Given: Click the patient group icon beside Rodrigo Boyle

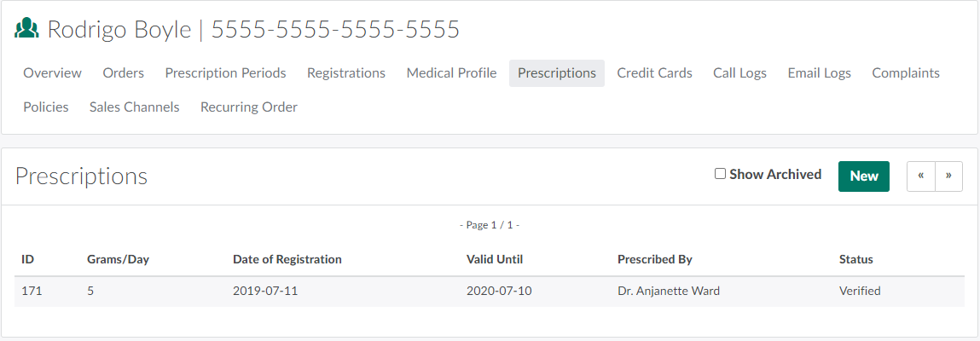Looking at the screenshot, I should [x=27, y=29].
